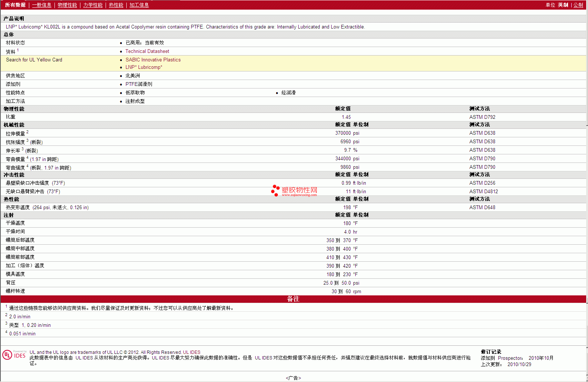The height and width of the screenshot is (382, 588).
Task: Click the 总体 section header
Action: pos(9,34)
